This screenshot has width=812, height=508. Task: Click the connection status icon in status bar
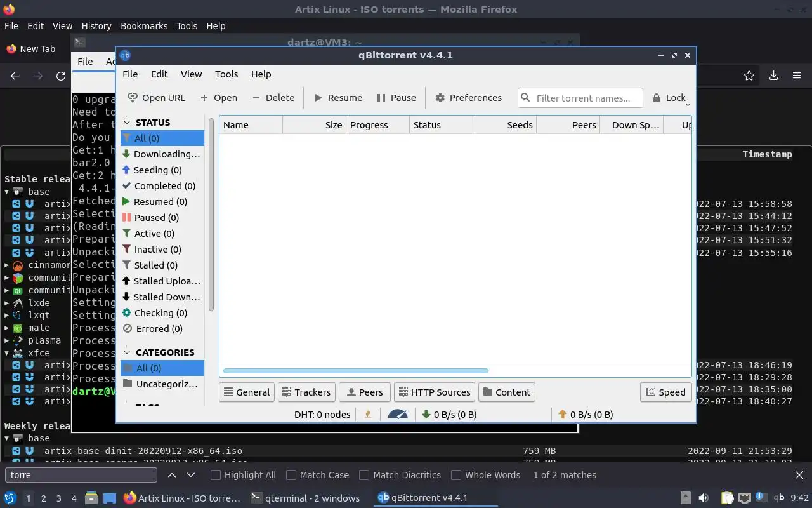368,415
